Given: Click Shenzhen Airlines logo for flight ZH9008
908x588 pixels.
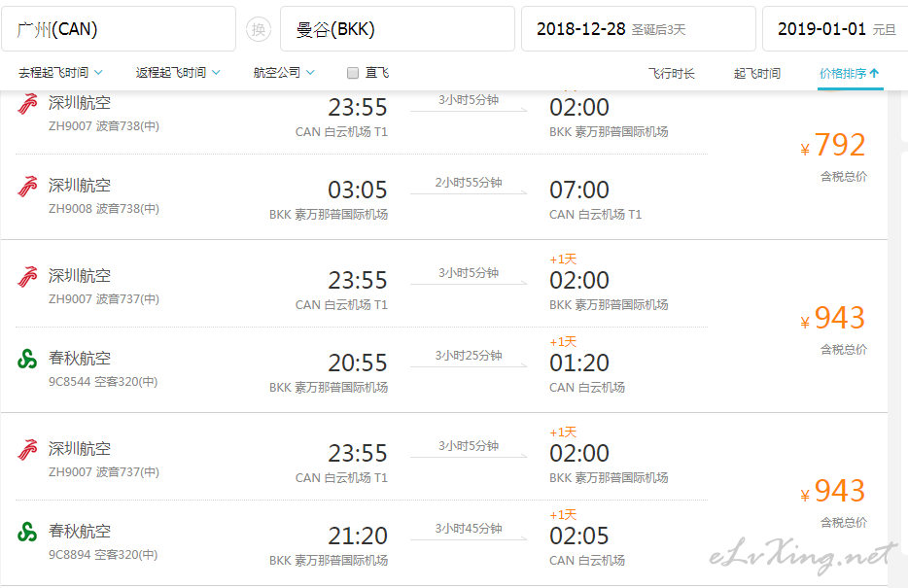Looking at the screenshot, I should click(28, 187).
